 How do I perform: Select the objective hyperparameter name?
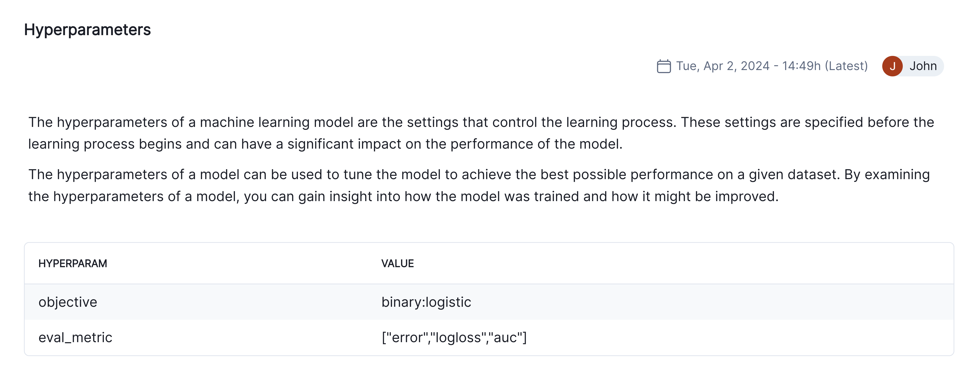point(68,302)
